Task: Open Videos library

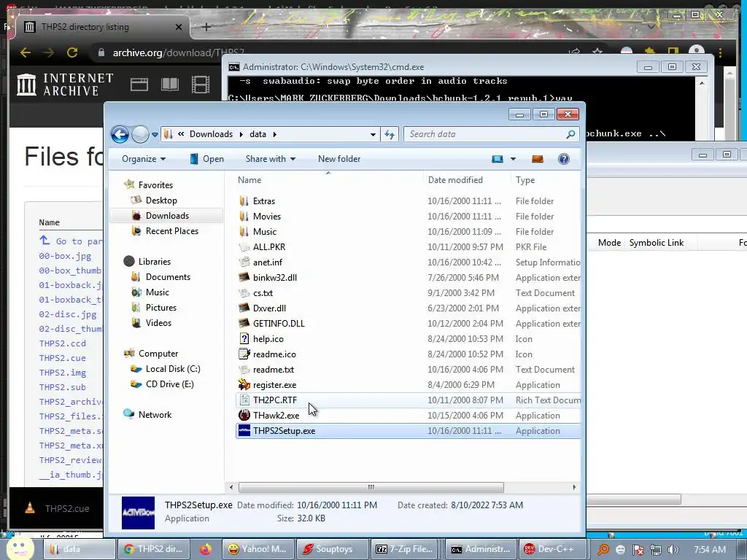Action: [x=158, y=323]
